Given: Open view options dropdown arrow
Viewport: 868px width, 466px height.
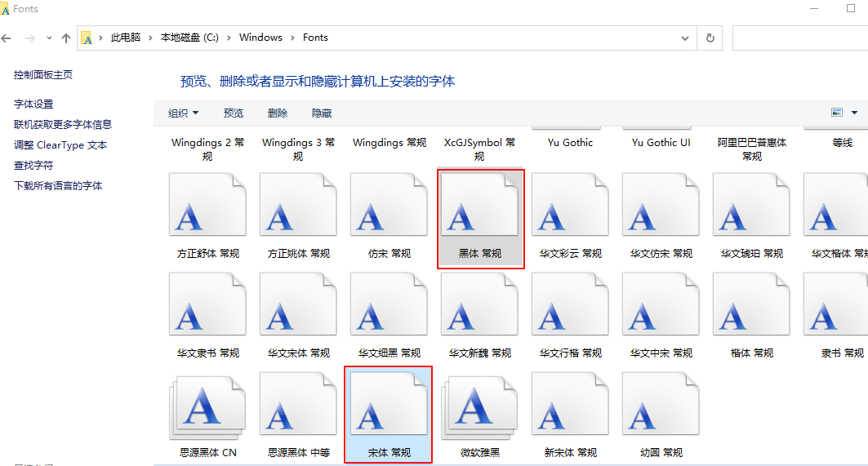Looking at the screenshot, I should click(855, 113).
